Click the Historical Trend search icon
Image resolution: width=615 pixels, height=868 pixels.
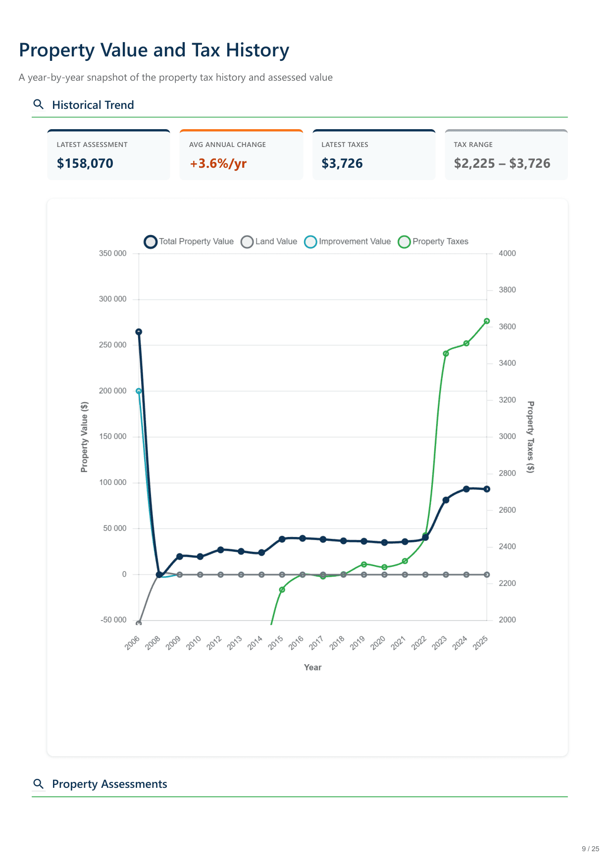click(x=38, y=104)
